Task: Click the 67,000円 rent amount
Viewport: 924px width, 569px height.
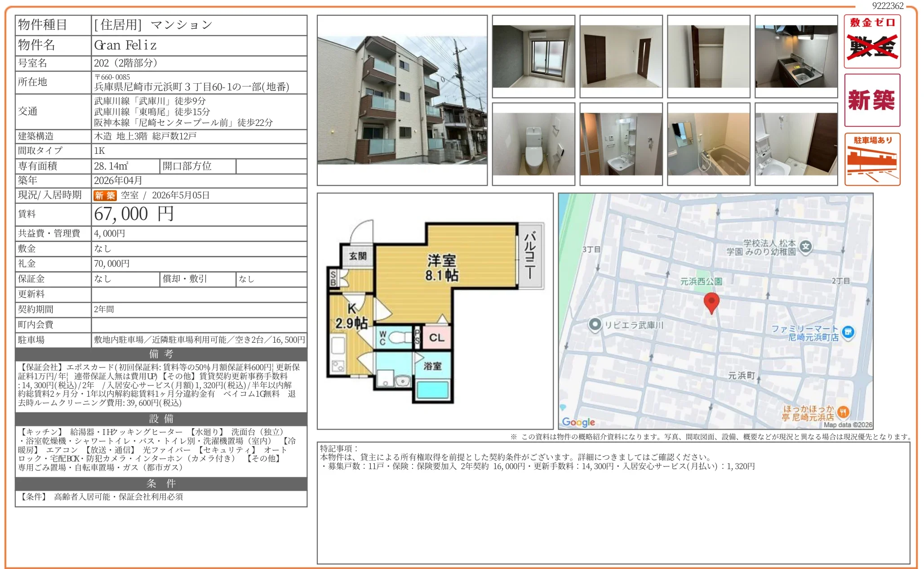Action: (x=133, y=214)
